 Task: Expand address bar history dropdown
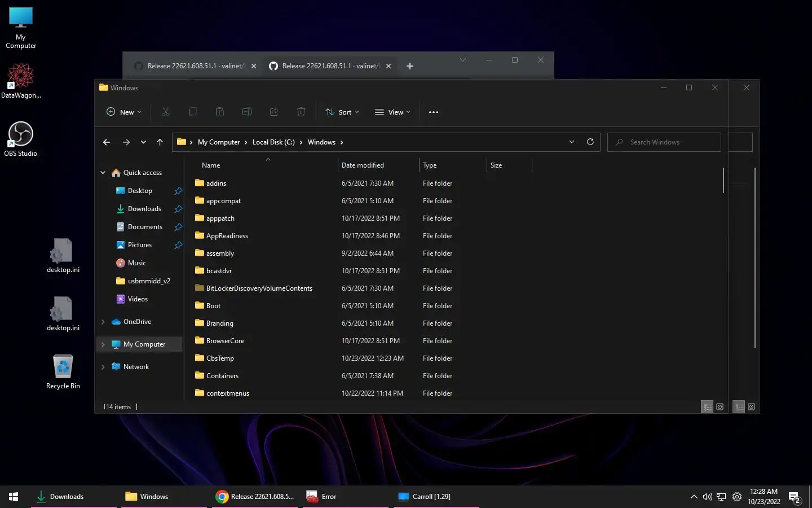[572, 142]
